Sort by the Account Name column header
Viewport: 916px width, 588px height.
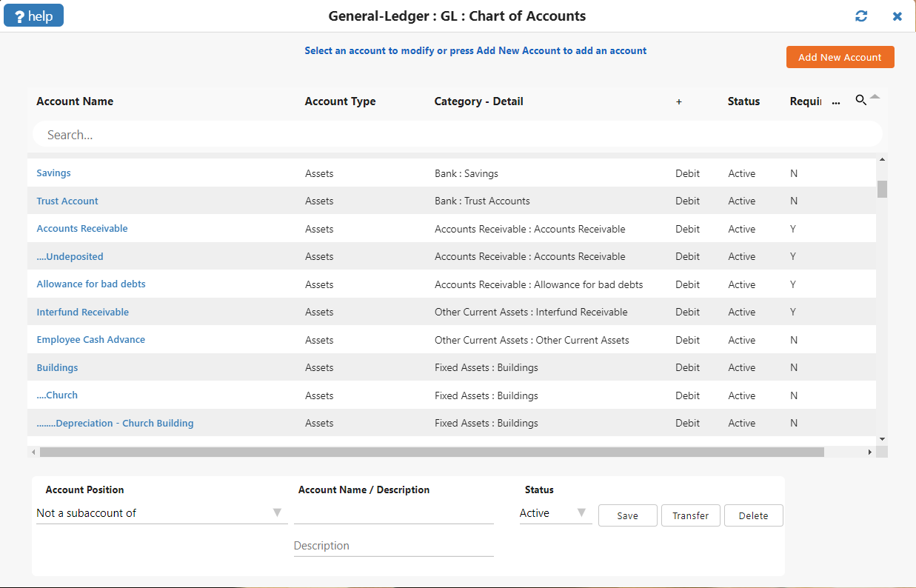[75, 101]
